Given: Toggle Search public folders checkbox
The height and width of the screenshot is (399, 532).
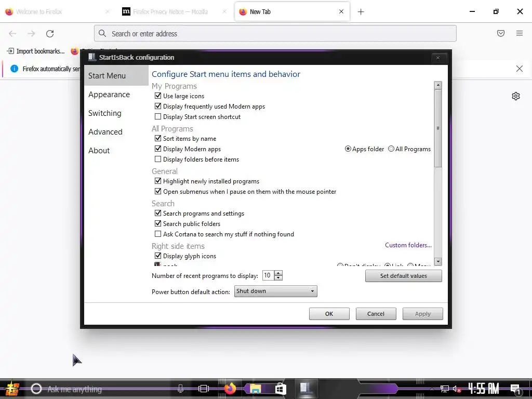Looking at the screenshot, I should click(x=158, y=223).
